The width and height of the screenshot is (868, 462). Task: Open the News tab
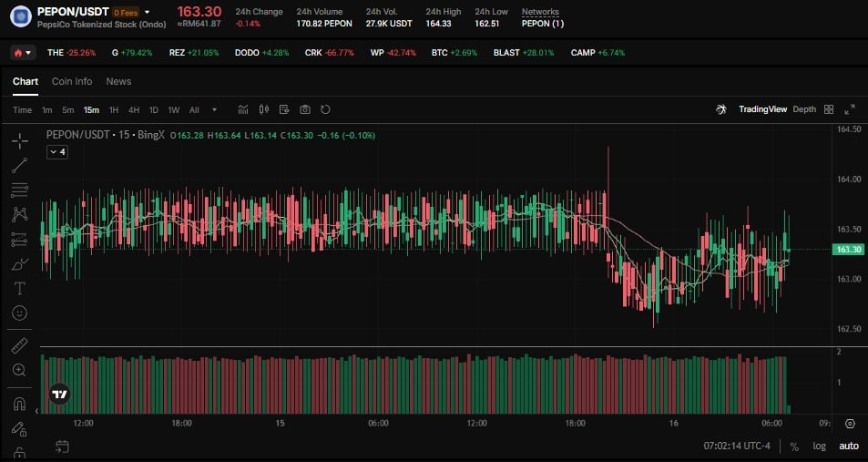point(118,81)
